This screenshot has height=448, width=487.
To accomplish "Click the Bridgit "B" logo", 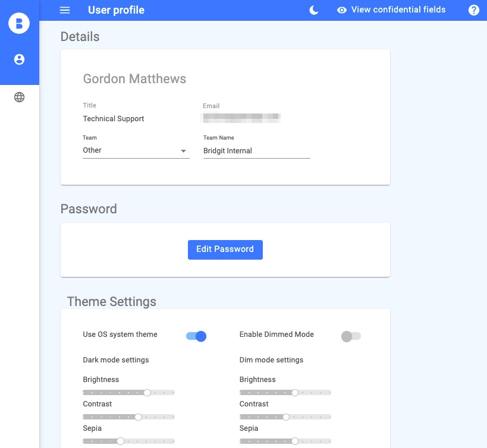I will 19,24.
